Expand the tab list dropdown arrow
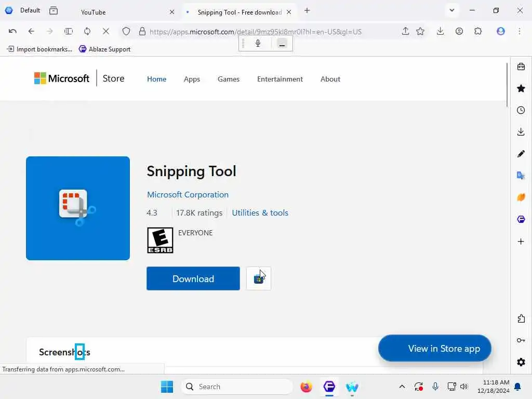Screen dimensions: 532x399 (451, 10)
